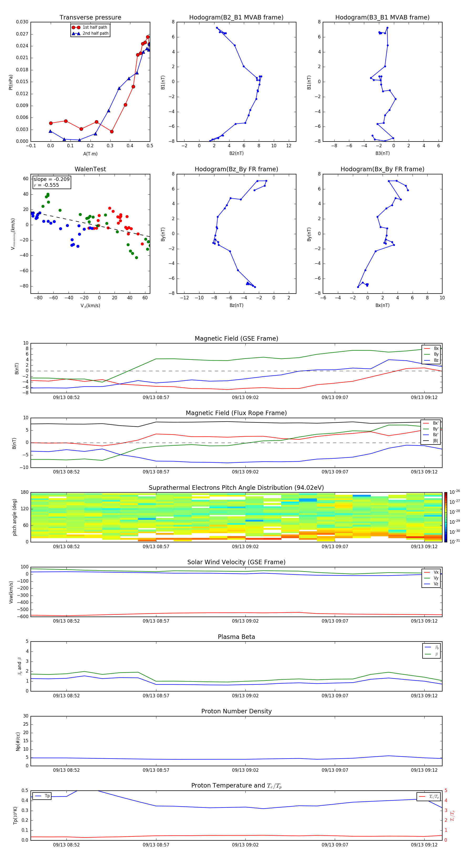
Task: Click 'Bx(nT)' x-axis label
Action: (382, 305)
